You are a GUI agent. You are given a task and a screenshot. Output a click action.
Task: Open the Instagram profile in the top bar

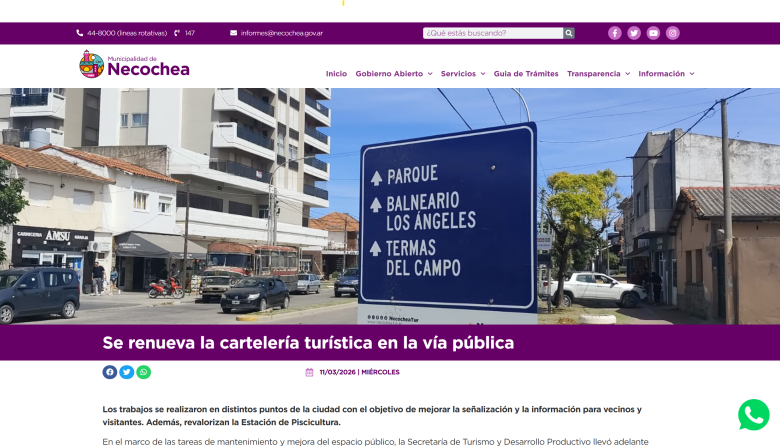[673, 33]
